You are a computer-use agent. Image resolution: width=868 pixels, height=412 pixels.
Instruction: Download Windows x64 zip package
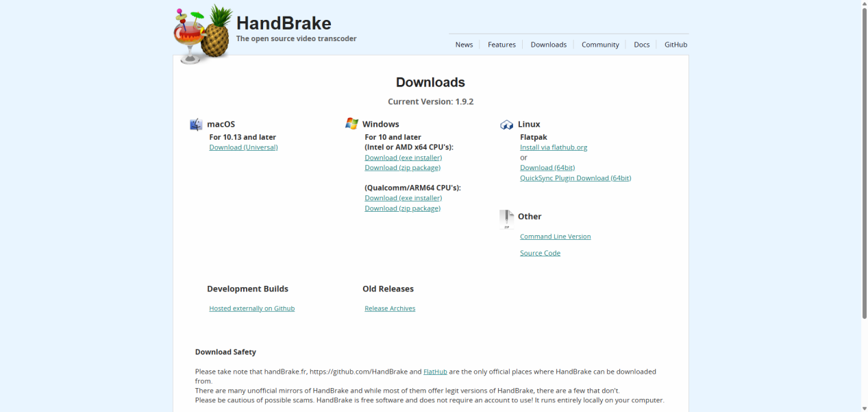[402, 168]
